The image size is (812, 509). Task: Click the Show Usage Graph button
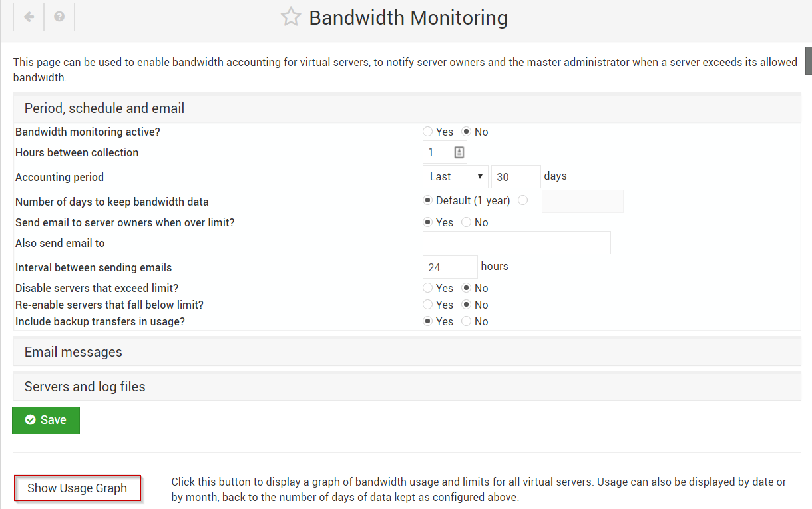(x=77, y=488)
